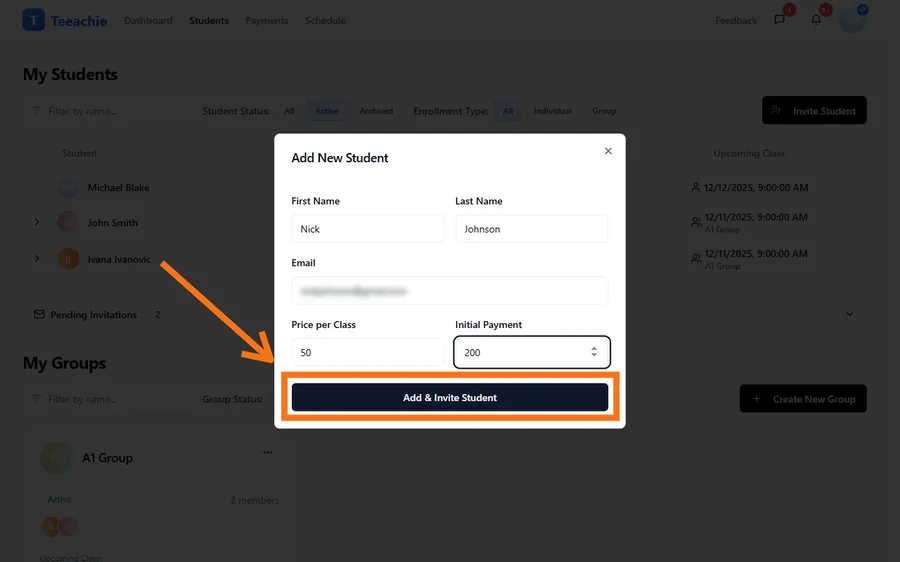900x562 pixels.
Task: Click the user profile avatar
Action: tap(852, 19)
